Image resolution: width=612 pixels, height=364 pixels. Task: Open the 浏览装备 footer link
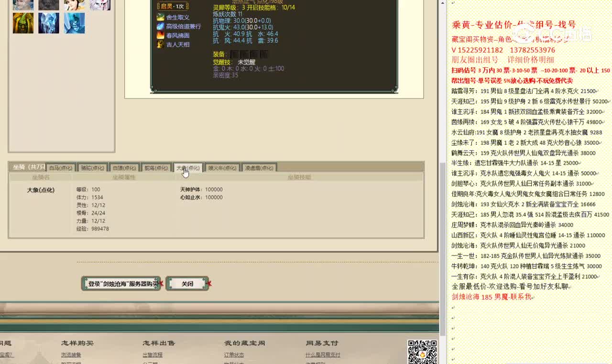pyautogui.click(x=71, y=355)
